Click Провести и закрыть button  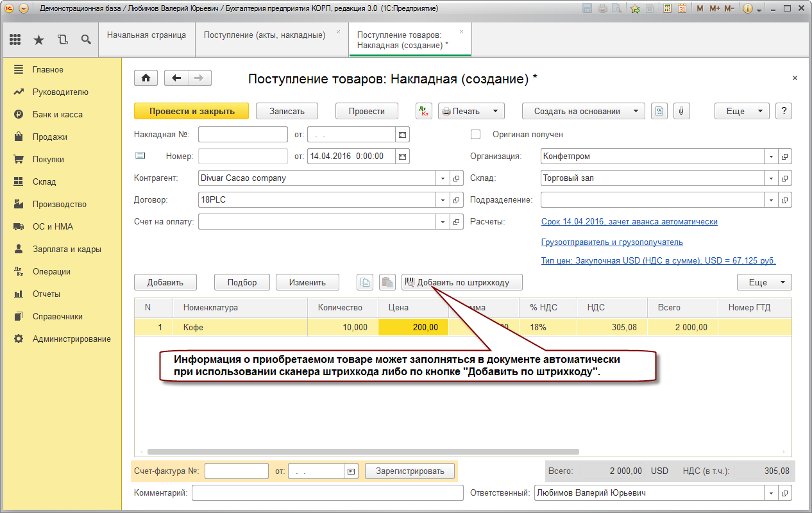tap(192, 111)
